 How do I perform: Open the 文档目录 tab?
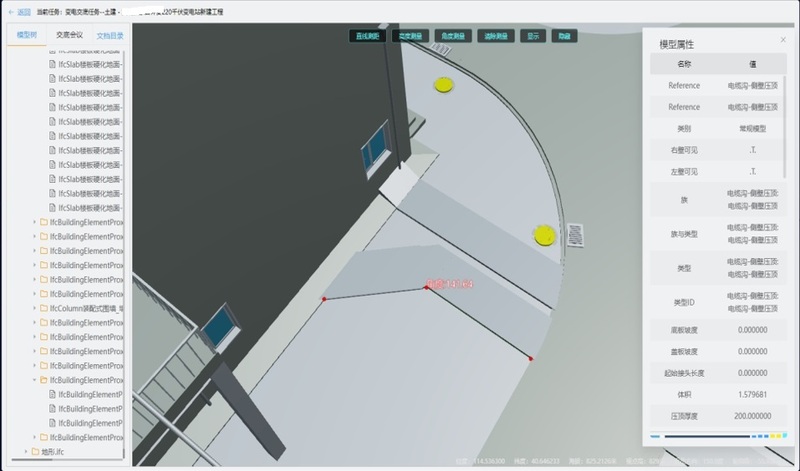(110, 36)
